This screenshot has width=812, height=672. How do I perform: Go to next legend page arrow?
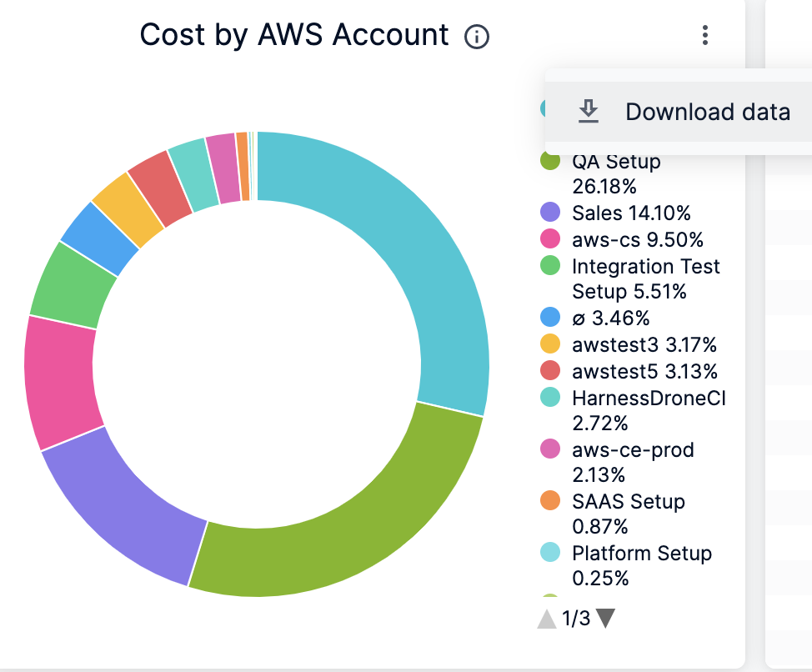[606, 619]
